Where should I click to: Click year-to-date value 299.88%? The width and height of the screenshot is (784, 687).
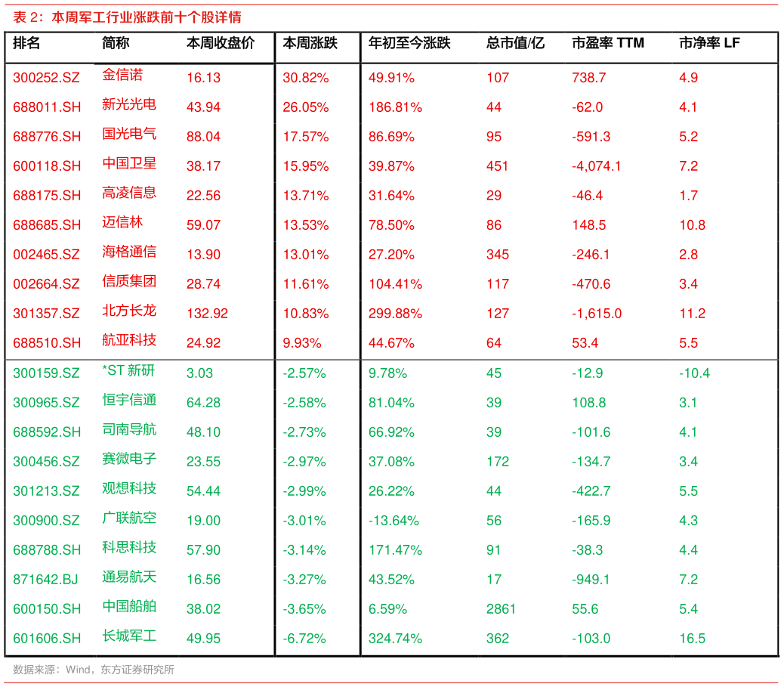[395, 314]
